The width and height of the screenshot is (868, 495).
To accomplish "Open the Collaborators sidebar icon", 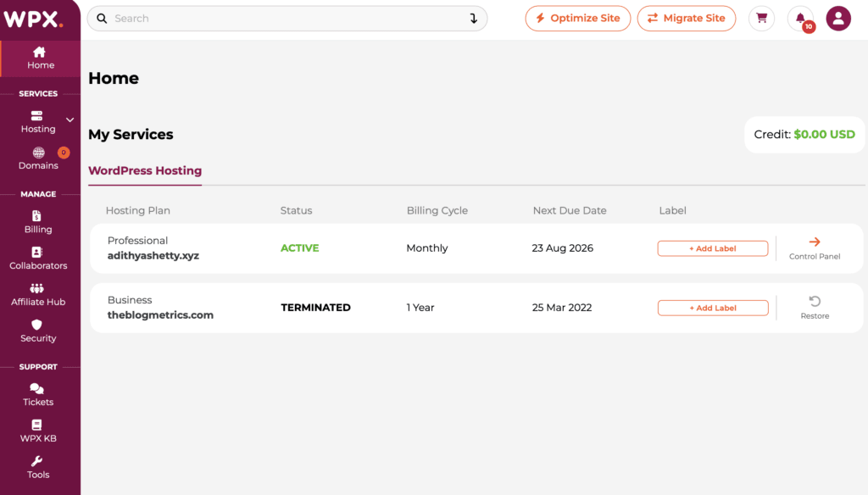I will click(x=36, y=252).
